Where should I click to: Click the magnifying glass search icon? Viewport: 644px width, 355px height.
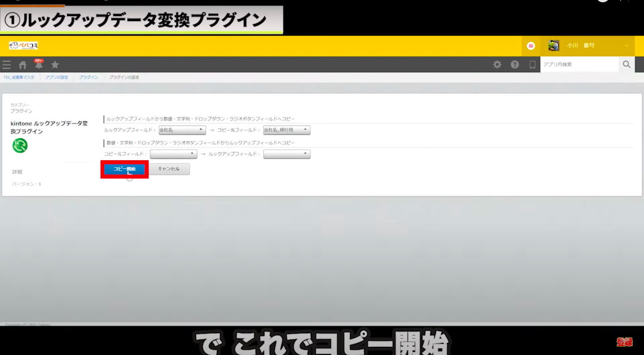click(x=627, y=64)
